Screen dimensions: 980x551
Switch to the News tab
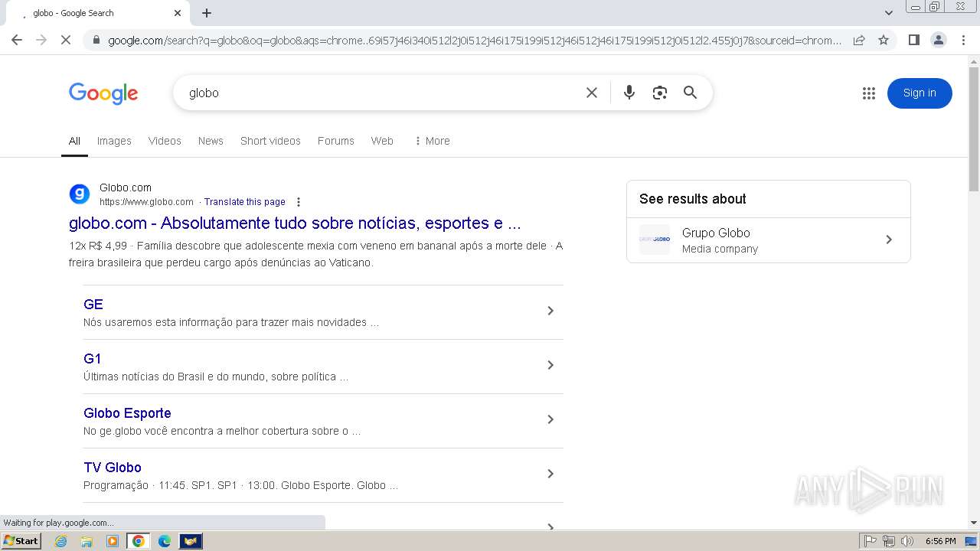click(211, 141)
